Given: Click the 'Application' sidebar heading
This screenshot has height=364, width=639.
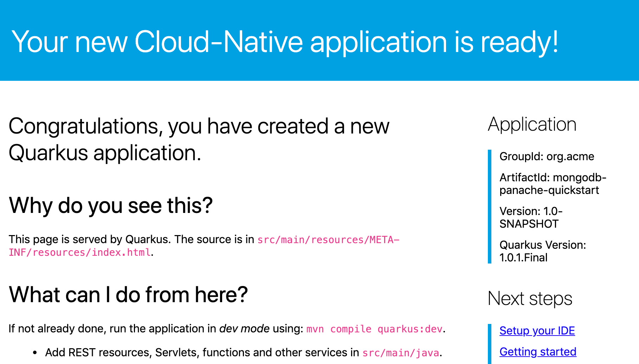Looking at the screenshot, I should coord(532,124).
